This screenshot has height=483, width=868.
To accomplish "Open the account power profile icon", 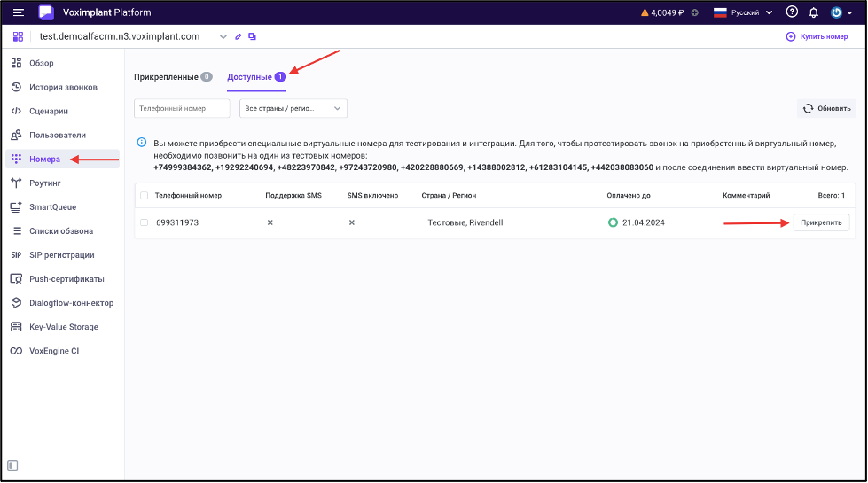I will 836,12.
